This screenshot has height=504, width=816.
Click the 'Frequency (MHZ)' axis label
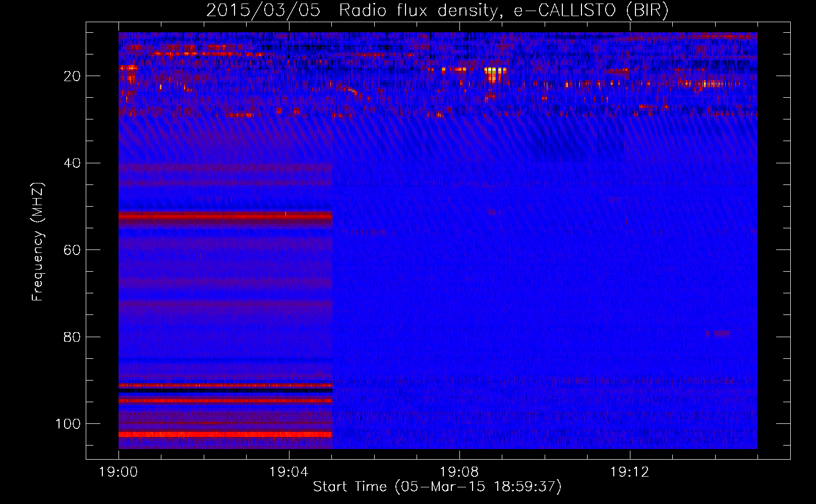click(x=37, y=242)
